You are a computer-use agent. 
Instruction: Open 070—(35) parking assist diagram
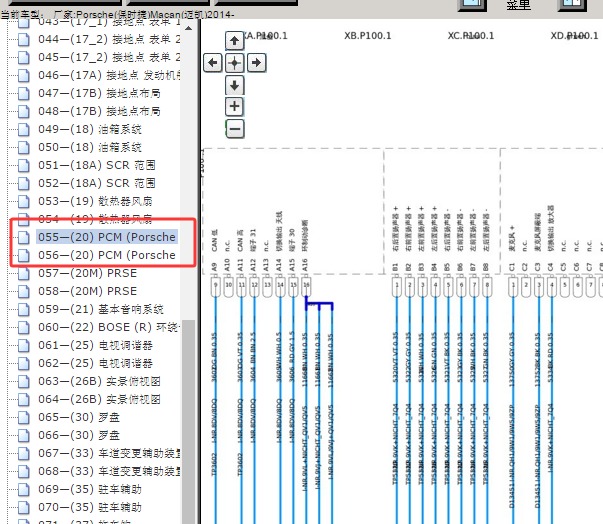90,507
